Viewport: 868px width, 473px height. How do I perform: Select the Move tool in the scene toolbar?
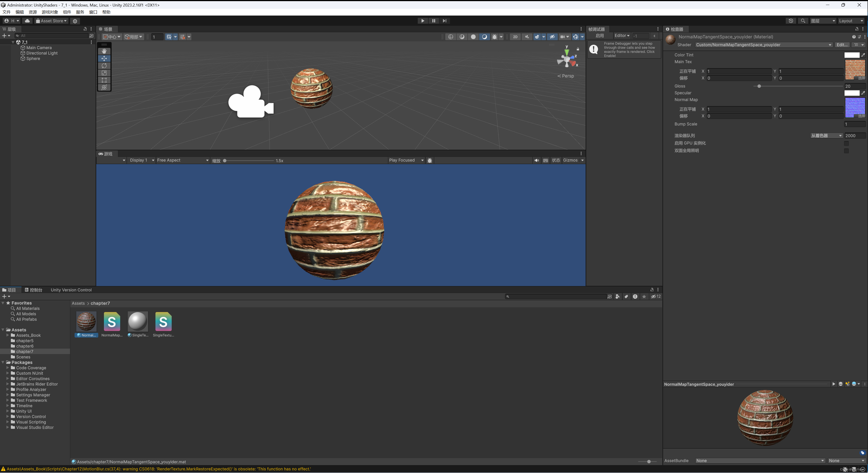coord(104,58)
